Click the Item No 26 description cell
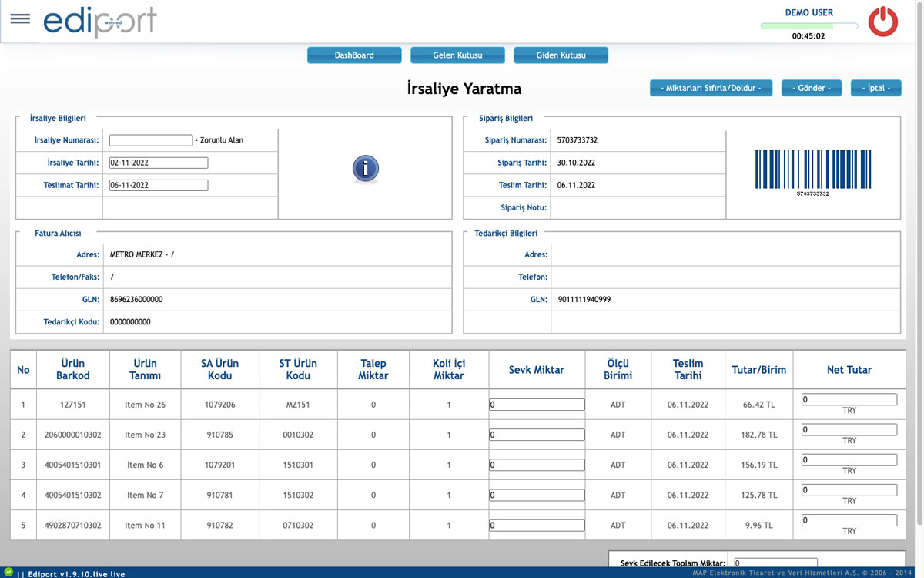The width and height of the screenshot is (924, 578). pos(145,405)
